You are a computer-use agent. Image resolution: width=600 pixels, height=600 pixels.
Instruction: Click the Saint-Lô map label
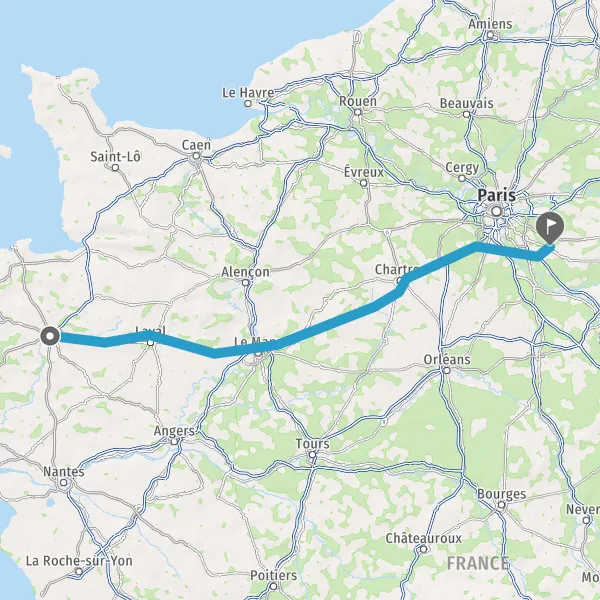115,157
